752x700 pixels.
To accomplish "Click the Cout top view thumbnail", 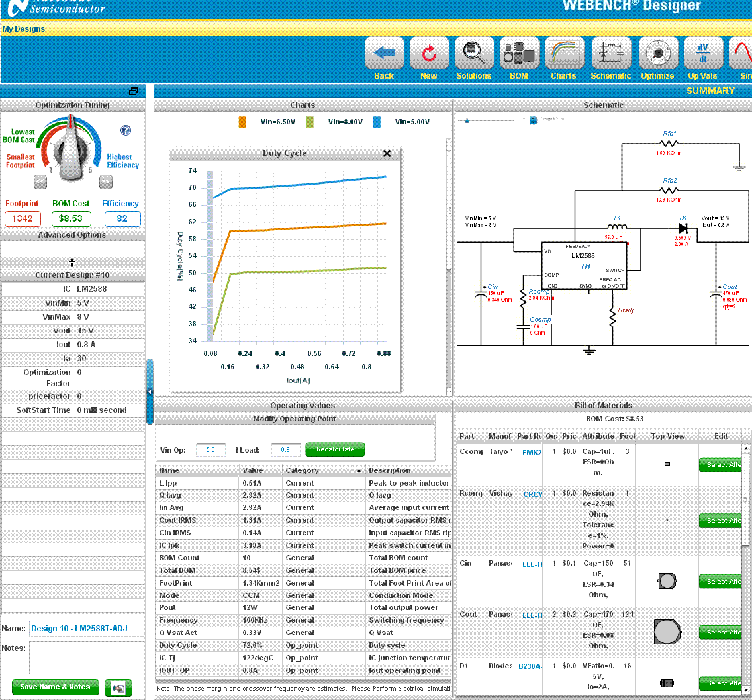I will [x=667, y=632].
